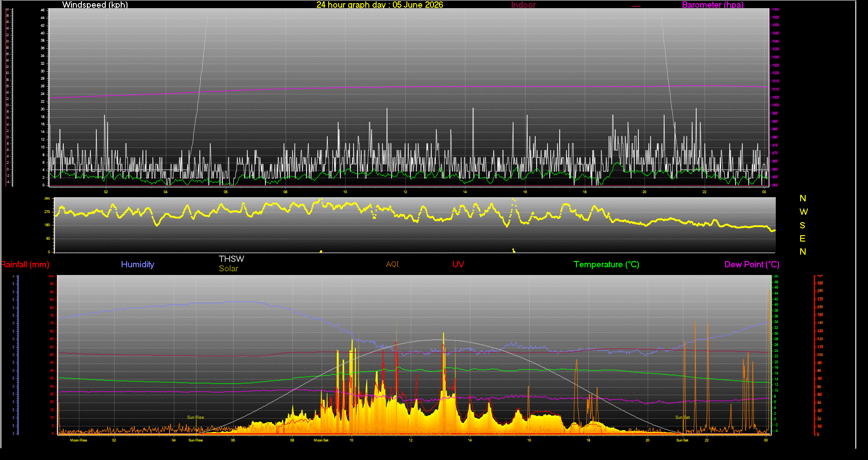Select the Solar legend label

[x=228, y=268]
